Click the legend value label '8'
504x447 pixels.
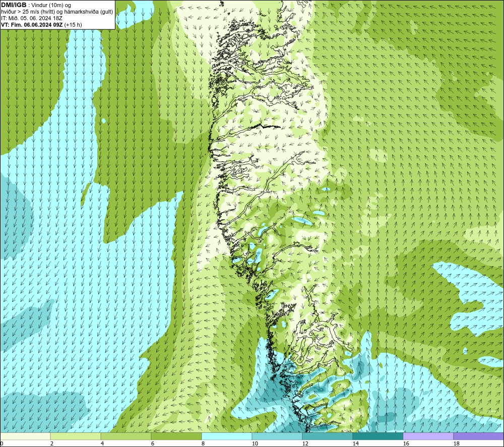point(203,443)
